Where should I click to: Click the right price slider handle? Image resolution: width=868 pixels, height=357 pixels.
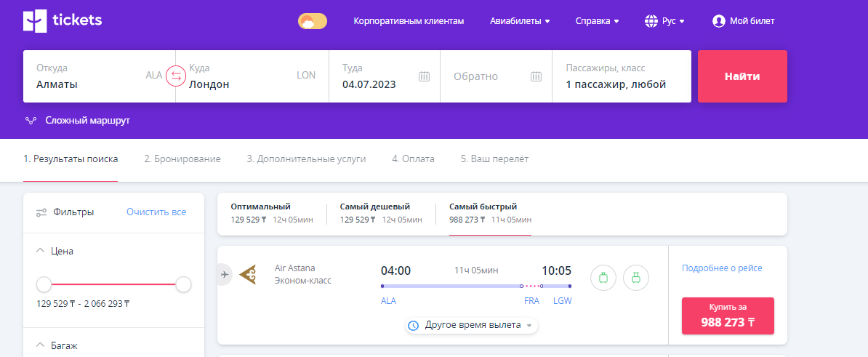[183, 284]
